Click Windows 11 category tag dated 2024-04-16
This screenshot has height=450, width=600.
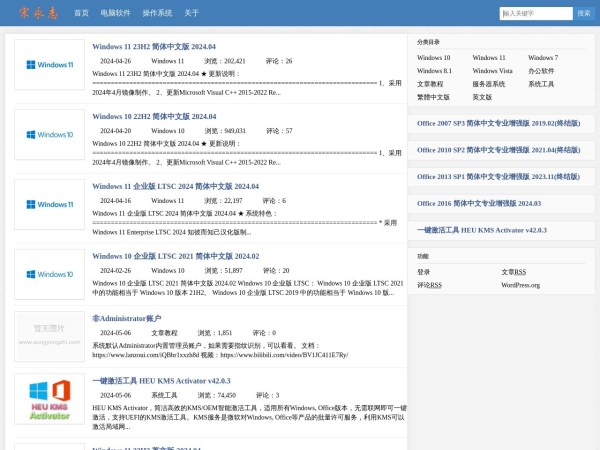pyautogui.click(x=168, y=201)
